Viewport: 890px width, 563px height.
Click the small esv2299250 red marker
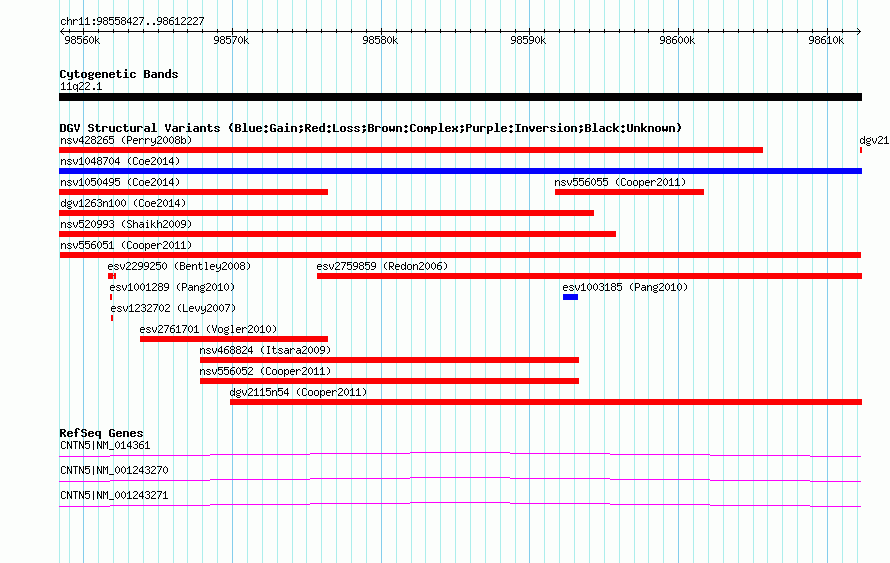coord(112,276)
